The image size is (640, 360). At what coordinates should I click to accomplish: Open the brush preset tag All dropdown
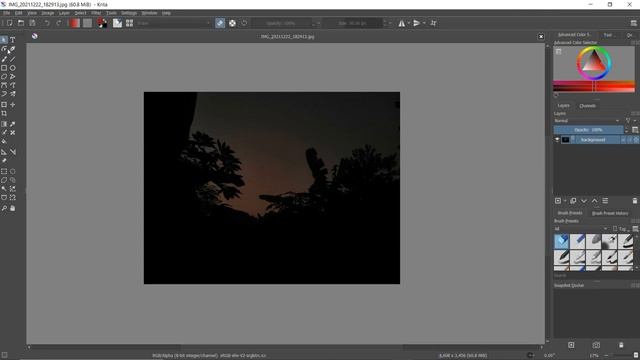[581, 229]
